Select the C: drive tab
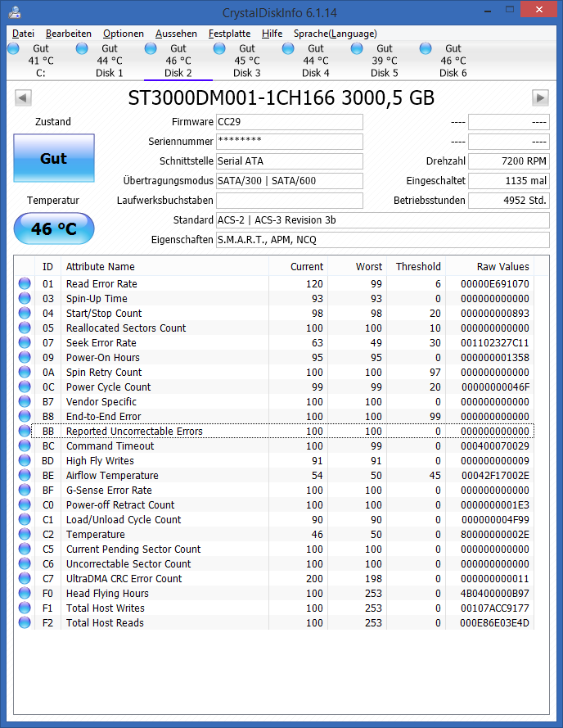The image size is (563, 728). click(41, 61)
